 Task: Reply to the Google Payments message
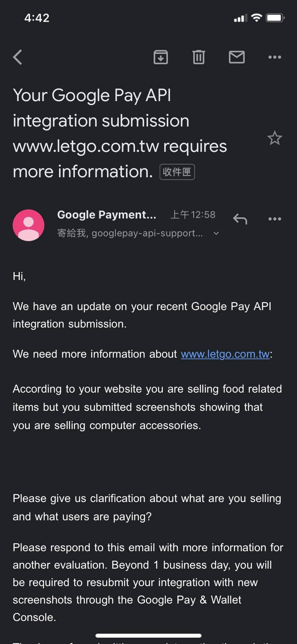tap(240, 219)
